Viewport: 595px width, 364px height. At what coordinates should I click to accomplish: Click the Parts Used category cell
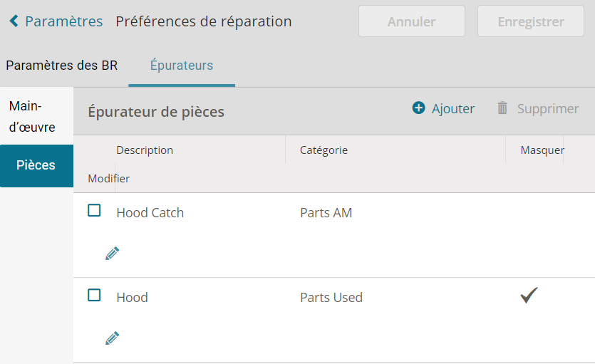(x=331, y=298)
